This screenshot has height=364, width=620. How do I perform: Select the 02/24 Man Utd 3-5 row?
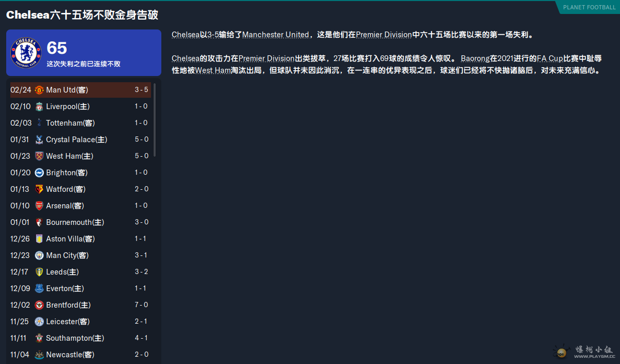coord(80,90)
